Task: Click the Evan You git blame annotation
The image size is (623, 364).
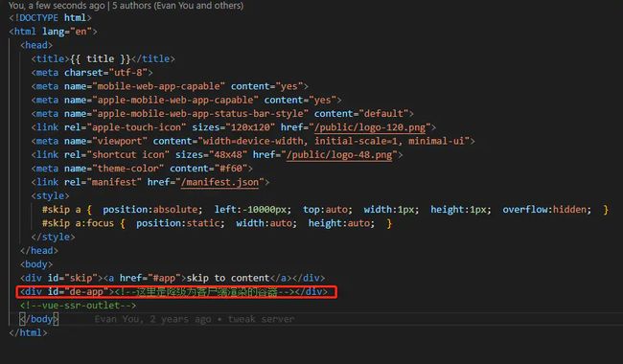Action: [x=195, y=319]
